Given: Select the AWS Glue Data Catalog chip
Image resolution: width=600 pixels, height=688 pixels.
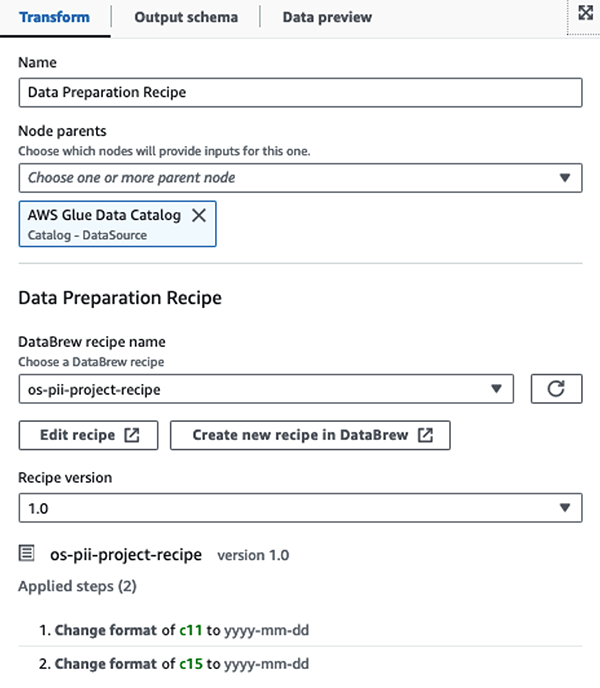Looking at the screenshot, I should pos(117,224).
